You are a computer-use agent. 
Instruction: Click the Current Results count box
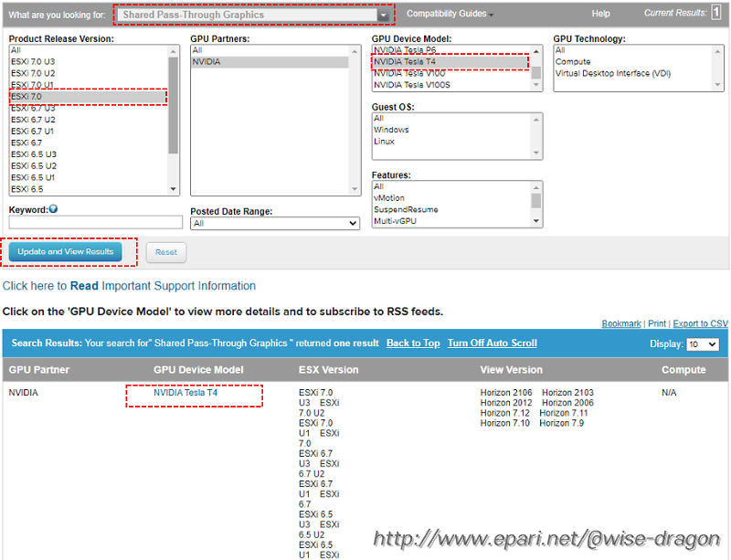[x=716, y=13]
